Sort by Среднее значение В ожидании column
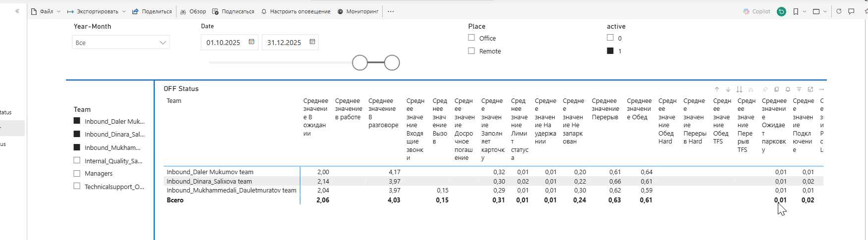Viewport: 868px width, 240px height. [x=316, y=117]
